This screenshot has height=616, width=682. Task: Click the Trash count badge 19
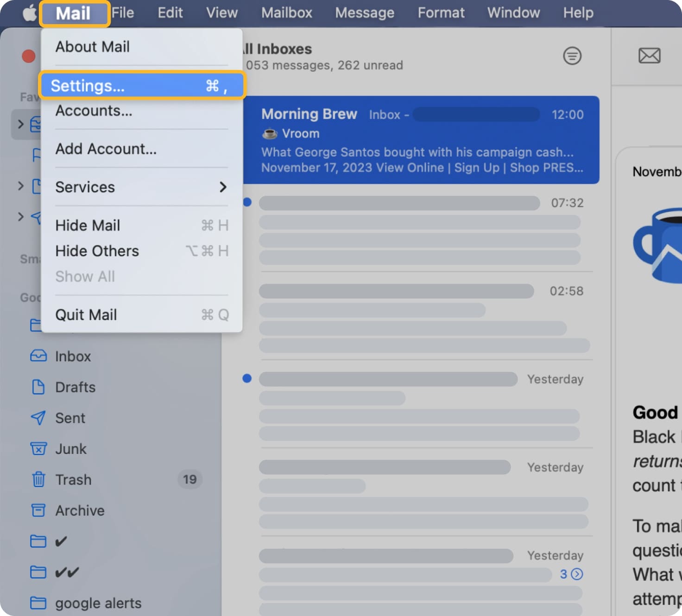click(x=190, y=479)
